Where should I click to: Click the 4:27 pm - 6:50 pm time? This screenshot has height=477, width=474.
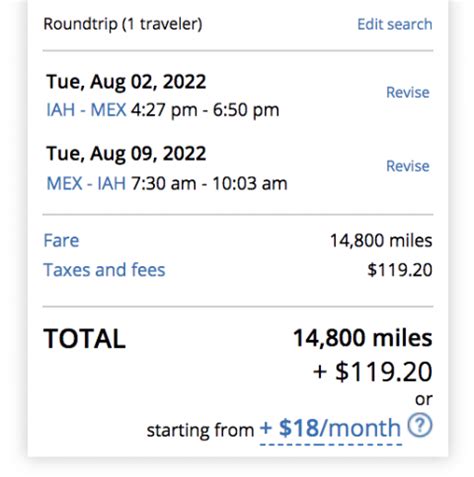pyautogui.click(x=205, y=110)
